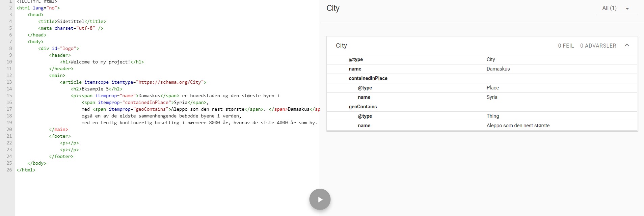Screen dimensions: 644x216
Task: Click line with 'eldste sammenhengende bebodde byene'
Action: point(161,116)
